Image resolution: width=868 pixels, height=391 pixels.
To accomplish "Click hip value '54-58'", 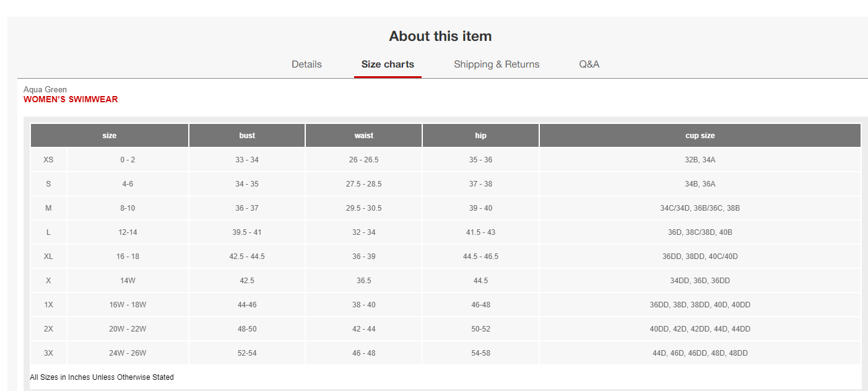I will (481, 353).
